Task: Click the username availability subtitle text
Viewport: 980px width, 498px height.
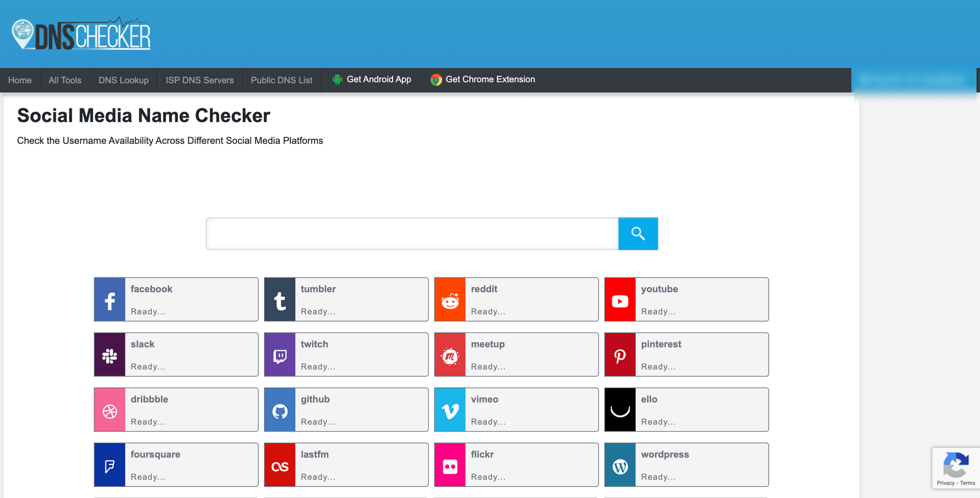Action: [170, 141]
